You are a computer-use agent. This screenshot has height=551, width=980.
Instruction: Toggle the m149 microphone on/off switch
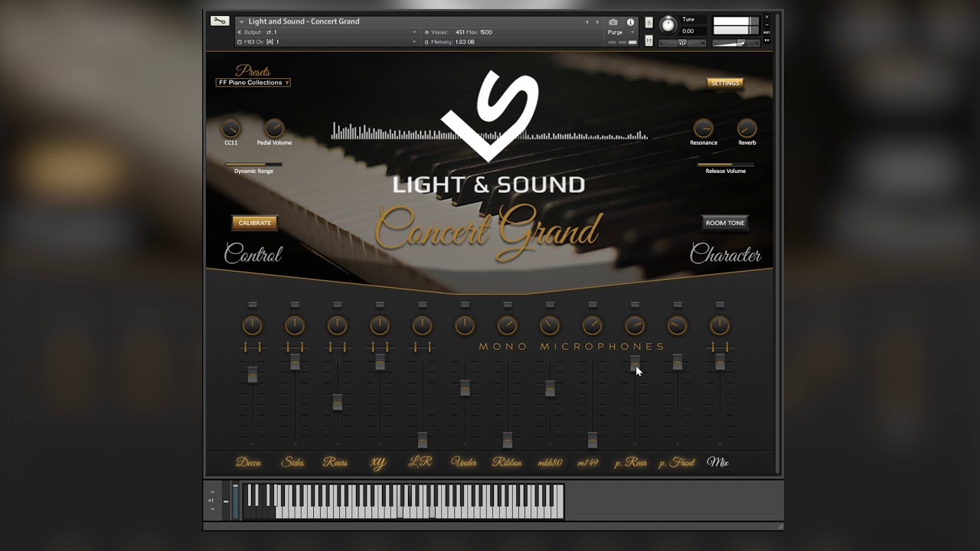(592, 305)
